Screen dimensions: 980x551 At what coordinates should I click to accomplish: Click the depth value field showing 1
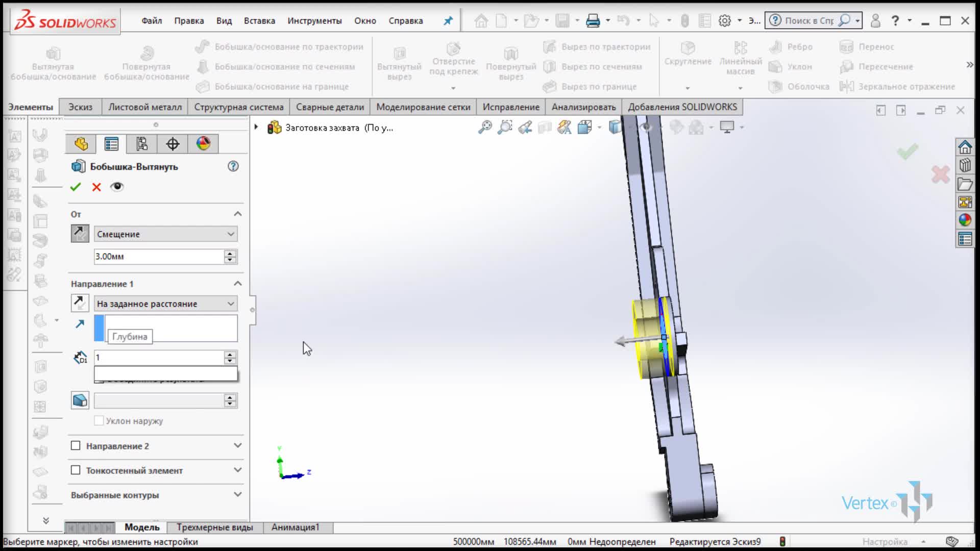(x=159, y=357)
